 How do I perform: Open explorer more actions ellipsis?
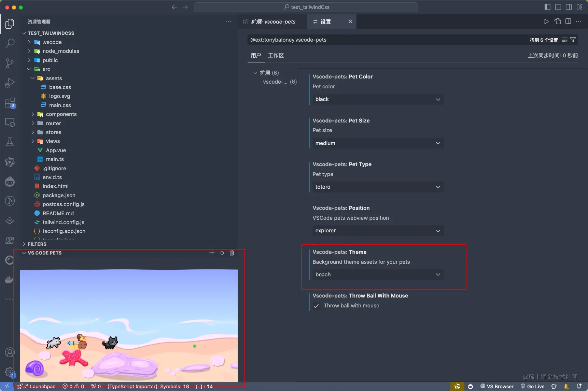(228, 21)
